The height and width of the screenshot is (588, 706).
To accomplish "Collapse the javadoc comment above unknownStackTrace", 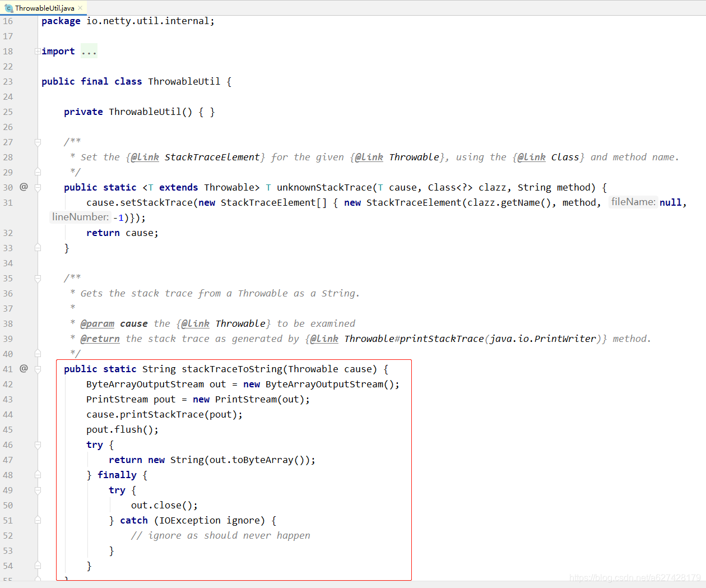I will 37,142.
